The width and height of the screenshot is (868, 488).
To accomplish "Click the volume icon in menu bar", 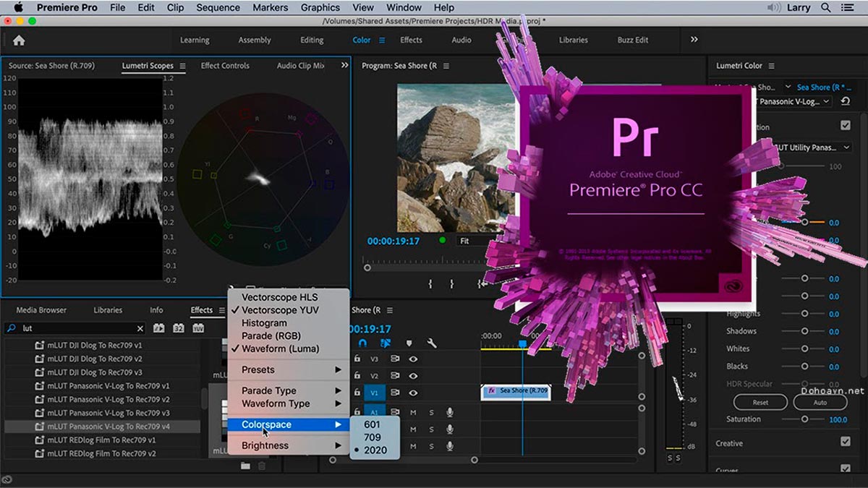I will point(775,8).
